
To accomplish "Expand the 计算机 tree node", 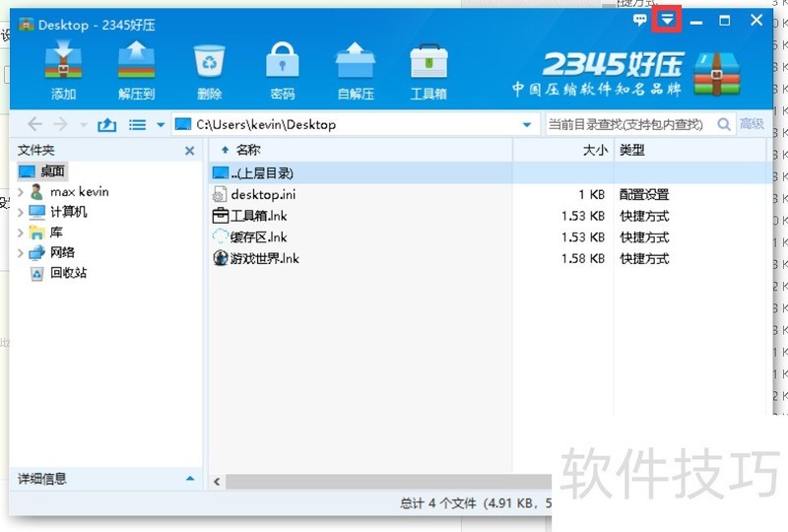I will 21,212.
